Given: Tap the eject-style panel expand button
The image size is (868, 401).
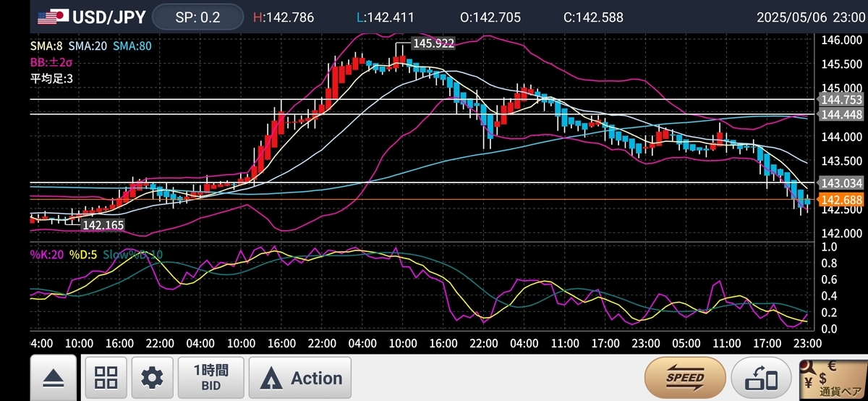Looking at the screenshot, I should point(53,378).
